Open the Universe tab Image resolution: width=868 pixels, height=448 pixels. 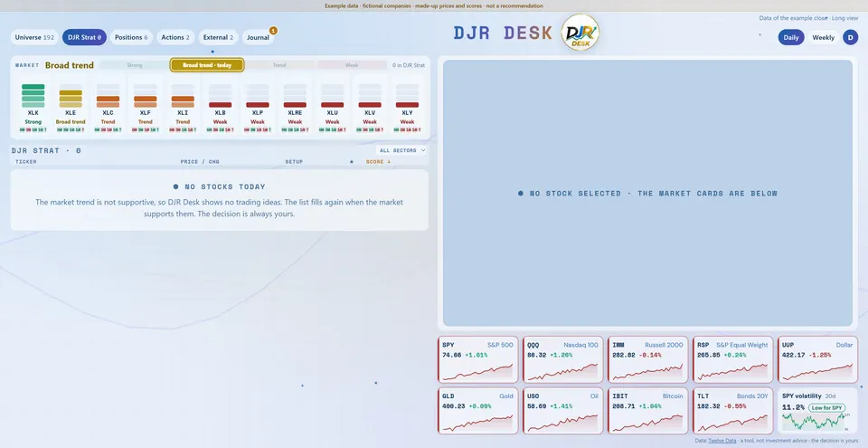click(34, 37)
